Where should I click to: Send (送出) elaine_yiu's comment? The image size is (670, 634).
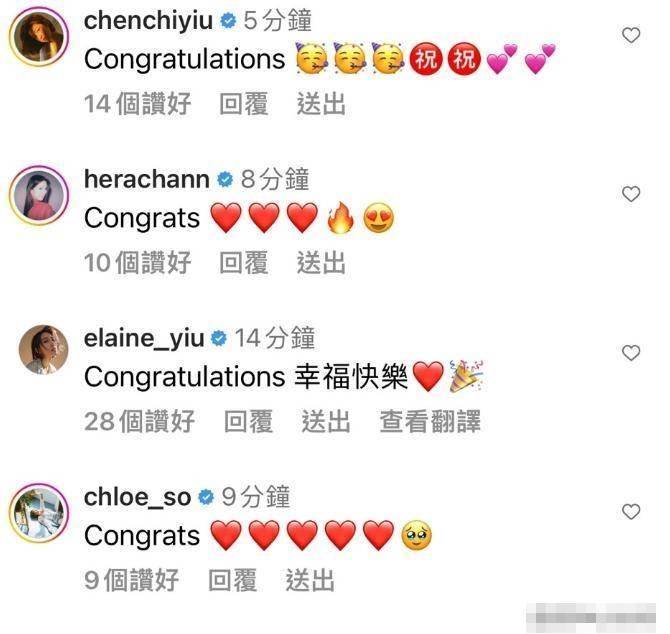(326, 421)
